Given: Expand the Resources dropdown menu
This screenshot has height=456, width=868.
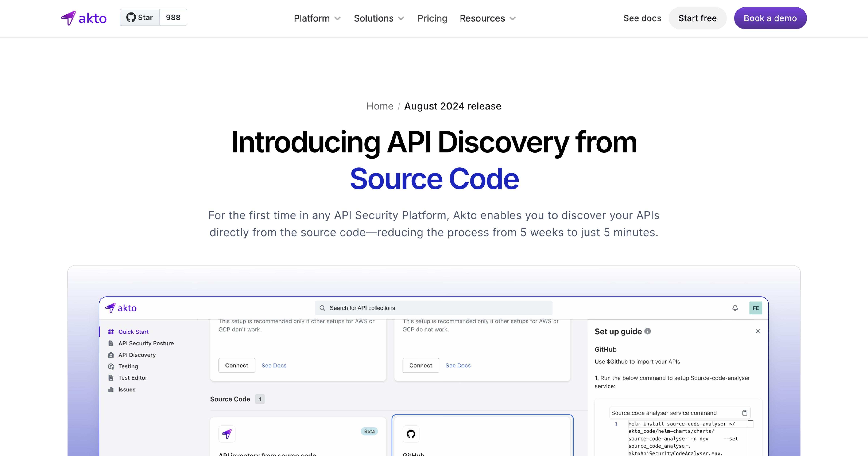Looking at the screenshot, I should tap(488, 18).
